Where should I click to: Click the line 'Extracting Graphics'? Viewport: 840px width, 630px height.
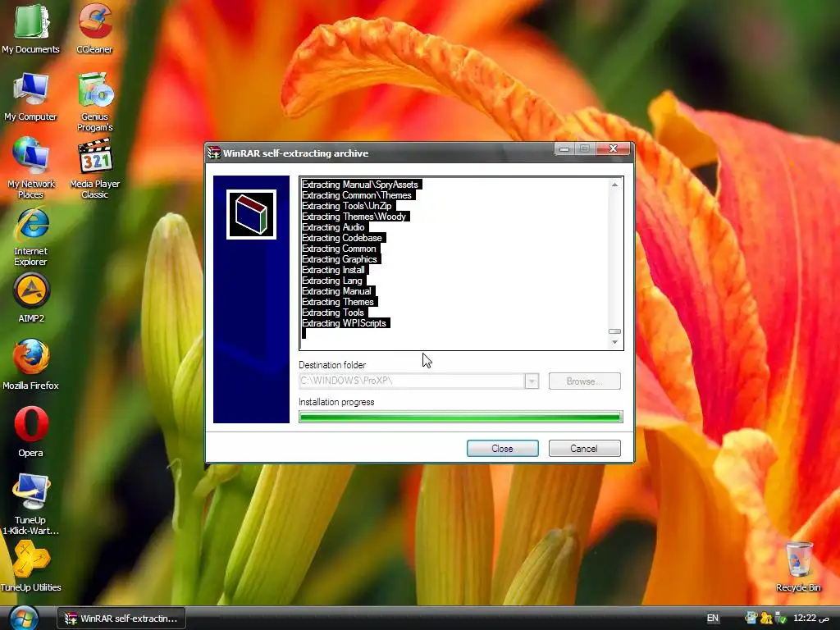click(x=340, y=259)
